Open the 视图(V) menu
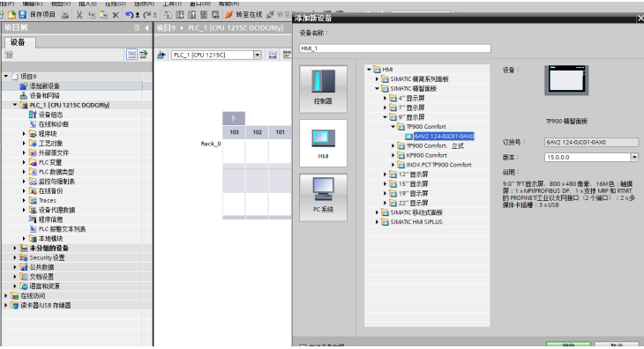Screen dimensions: 644x349 pos(60,4)
